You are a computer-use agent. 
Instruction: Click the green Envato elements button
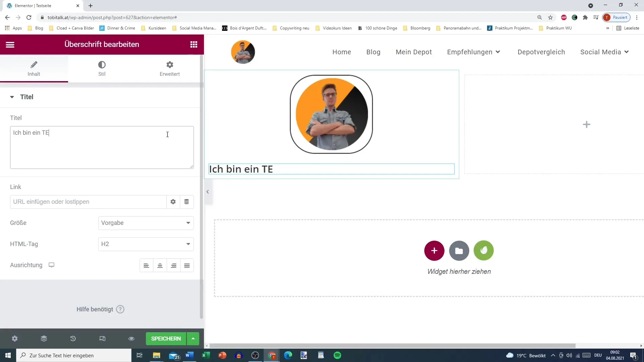(x=484, y=250)
